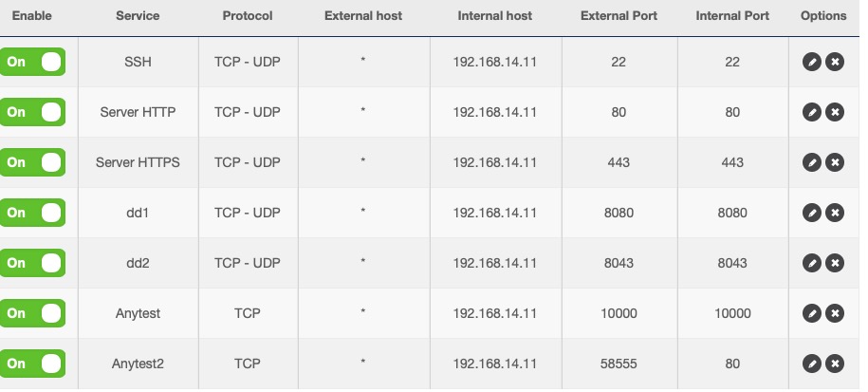The width and height of the screenshot is (868, 392).
Task: Toggle off the Server HTTPS rule
Action: click(x=32, y=162)
